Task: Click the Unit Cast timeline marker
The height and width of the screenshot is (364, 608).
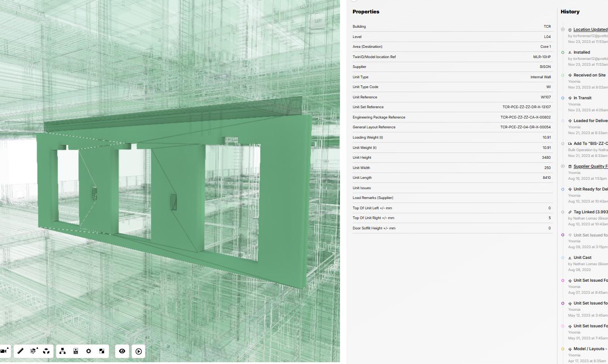Action: click(563, 258)
